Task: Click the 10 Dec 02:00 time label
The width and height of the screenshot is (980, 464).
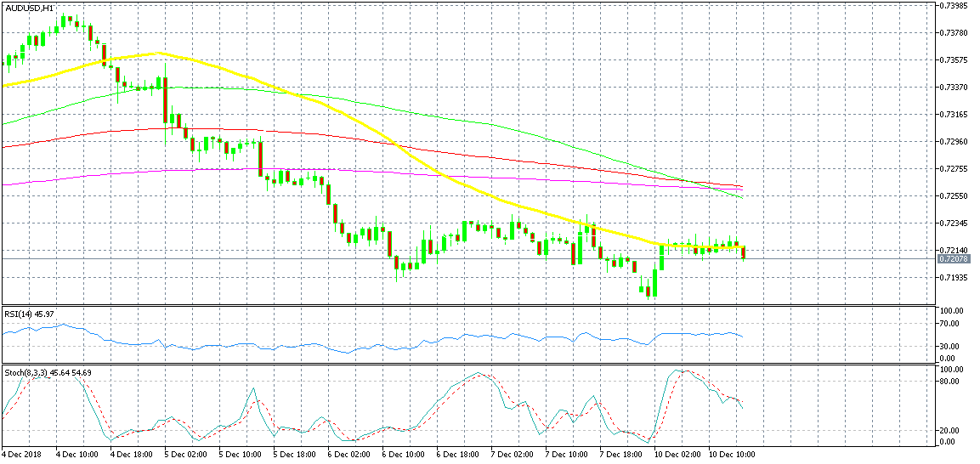Action: [x=676, y=455]
